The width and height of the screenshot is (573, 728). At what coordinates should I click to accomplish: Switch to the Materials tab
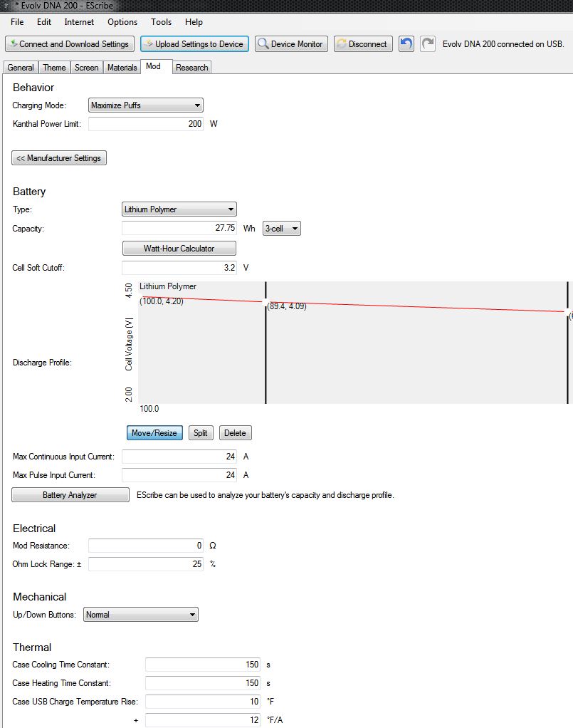pyautogui.click(x=122, y=68)
